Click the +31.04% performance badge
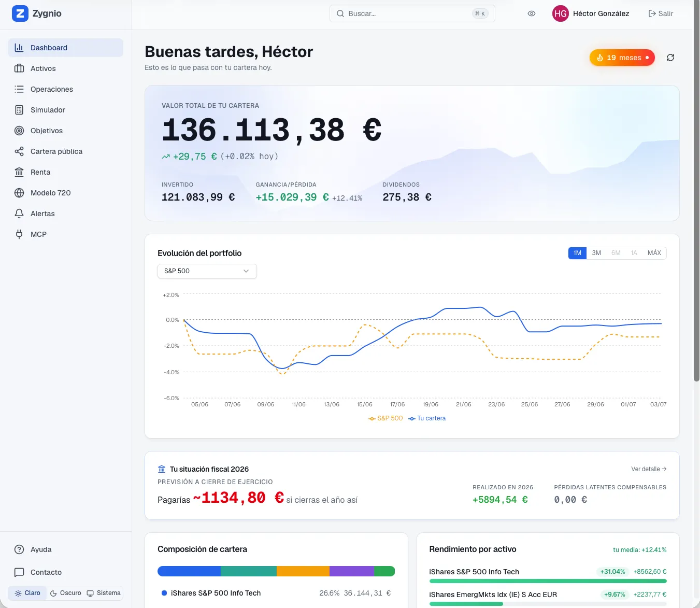The width and height of the screenshot is (700, 608). [x=612, y=572]
